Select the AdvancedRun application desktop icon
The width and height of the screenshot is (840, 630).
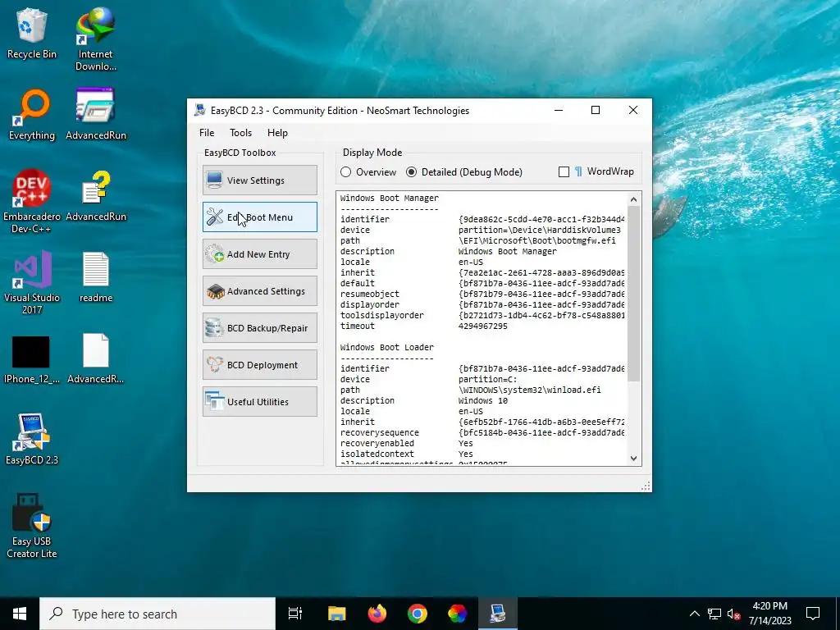(x=96, y=115)
